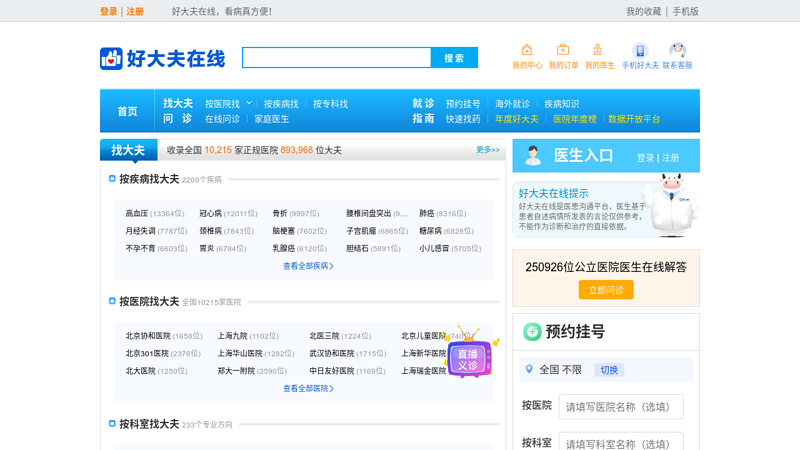Open 中日友好医院 hospital link

[332, 371]
